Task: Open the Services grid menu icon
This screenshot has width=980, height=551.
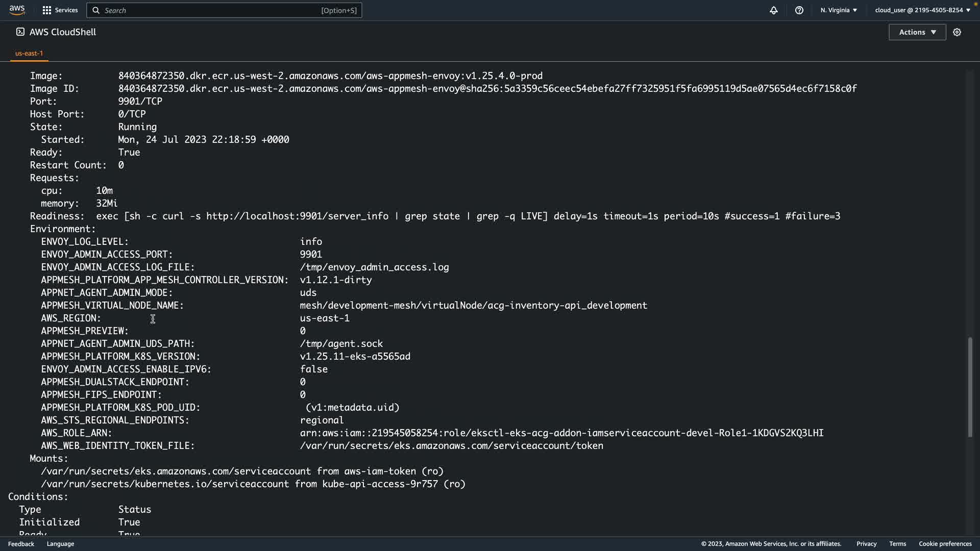Action: [x=47, y=10]
